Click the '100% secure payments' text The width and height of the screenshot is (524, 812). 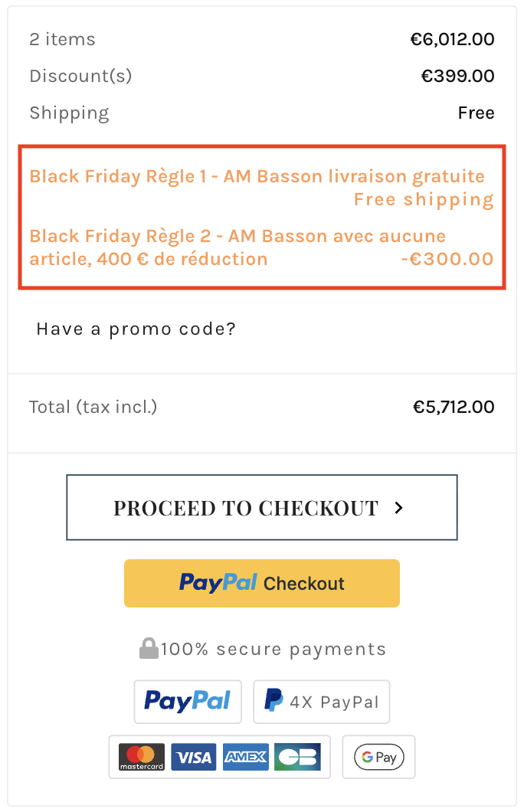pyautogui.click(x=273, y=650)
